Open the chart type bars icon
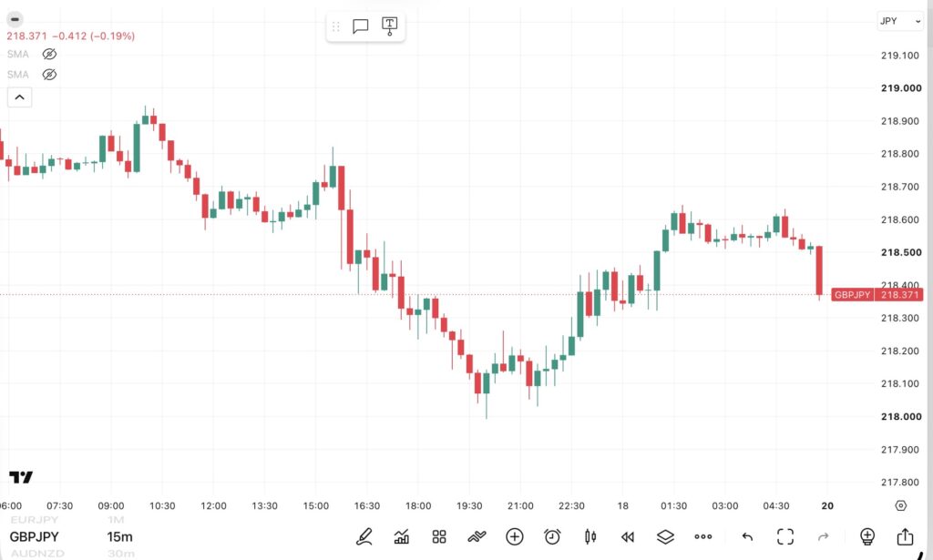933x560 pixels. pos(402,537)
